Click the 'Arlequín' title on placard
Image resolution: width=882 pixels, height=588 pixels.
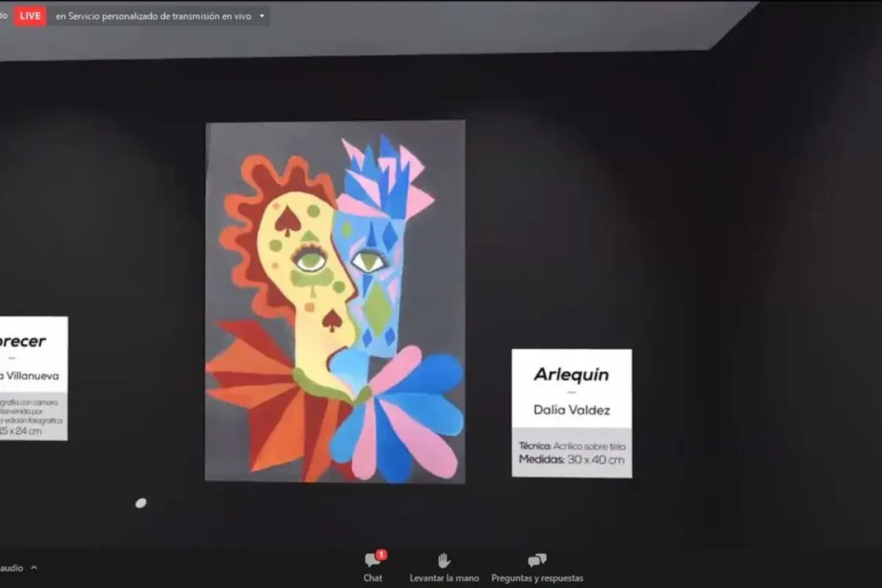pyautogui.click(x=571, y=374)
